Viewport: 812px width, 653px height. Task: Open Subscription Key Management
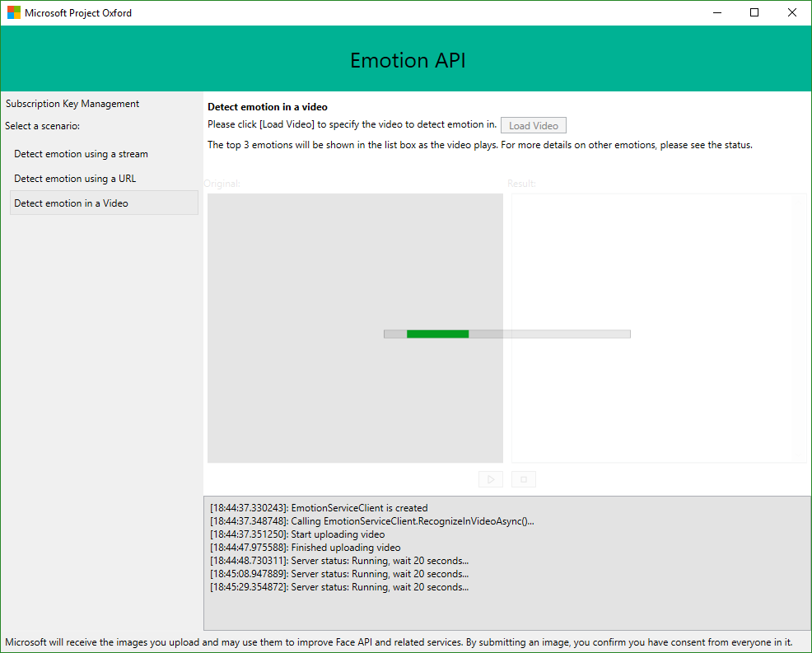(72, 104)
